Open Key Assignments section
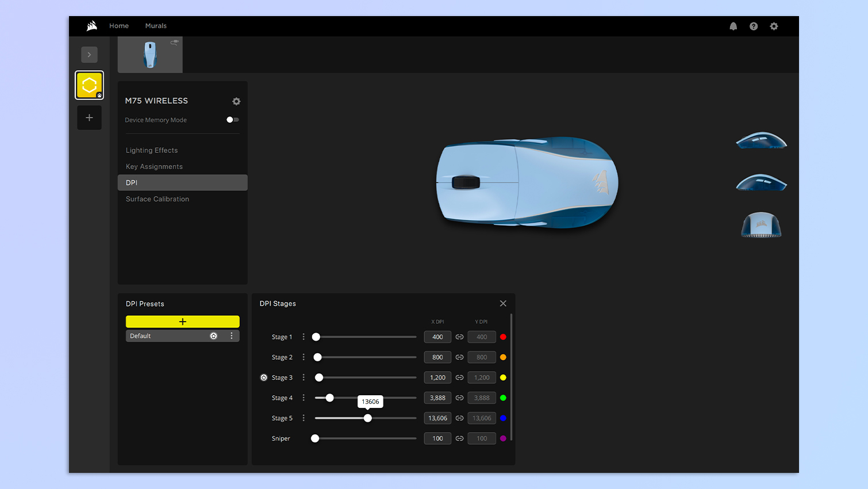 point(154,167)
